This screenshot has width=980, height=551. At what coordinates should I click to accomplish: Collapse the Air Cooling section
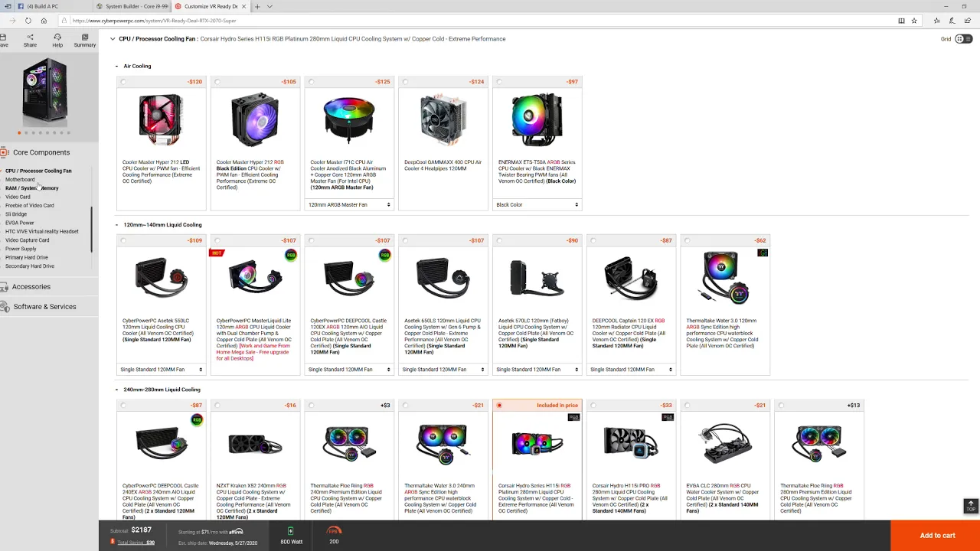coord(117,66)
